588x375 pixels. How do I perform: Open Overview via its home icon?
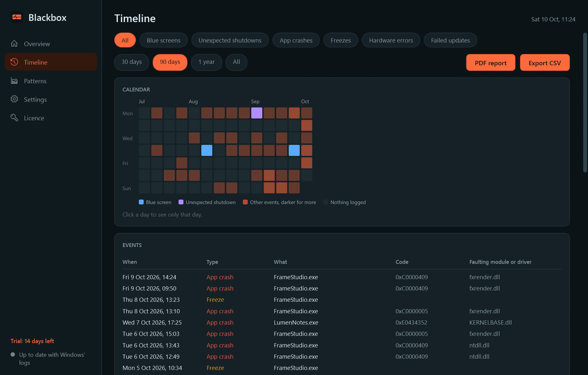tap(14, 44)
